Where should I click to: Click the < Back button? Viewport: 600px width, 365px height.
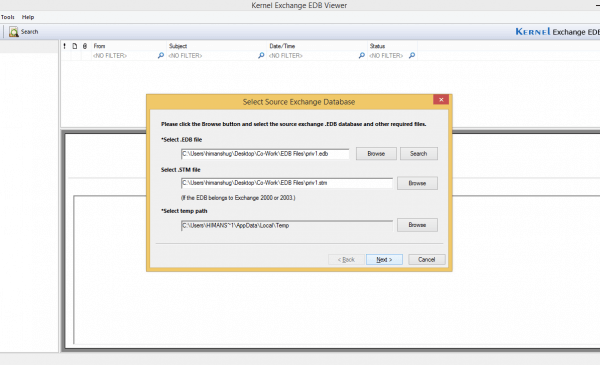click(x=346, y=259)
